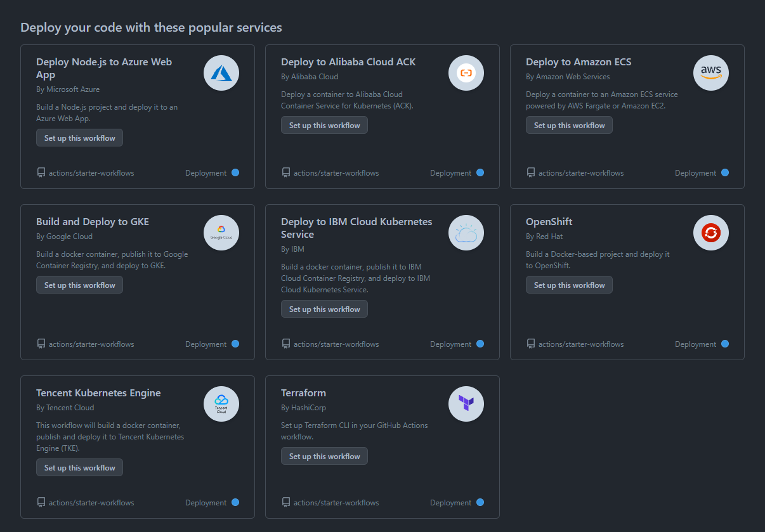Click blue Deployment dot in Alibaba ACK card
Screen dimensions: 765x532
[x=480, y=172]
